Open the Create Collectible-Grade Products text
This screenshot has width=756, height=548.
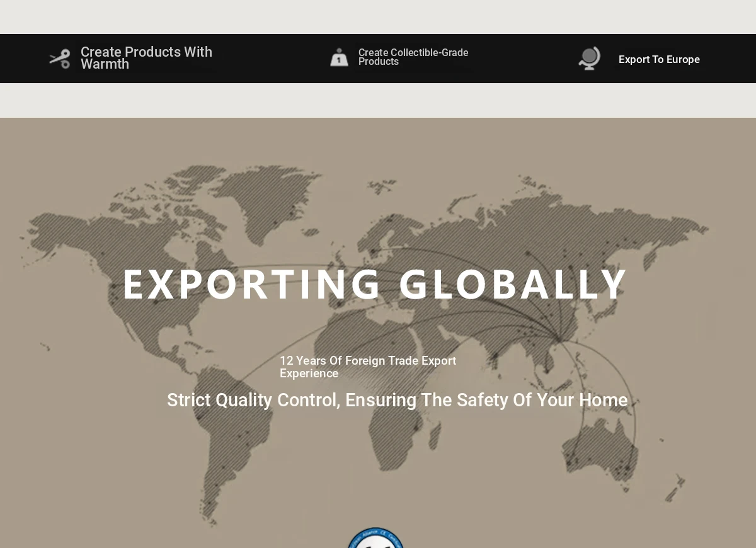click(413, 57)
